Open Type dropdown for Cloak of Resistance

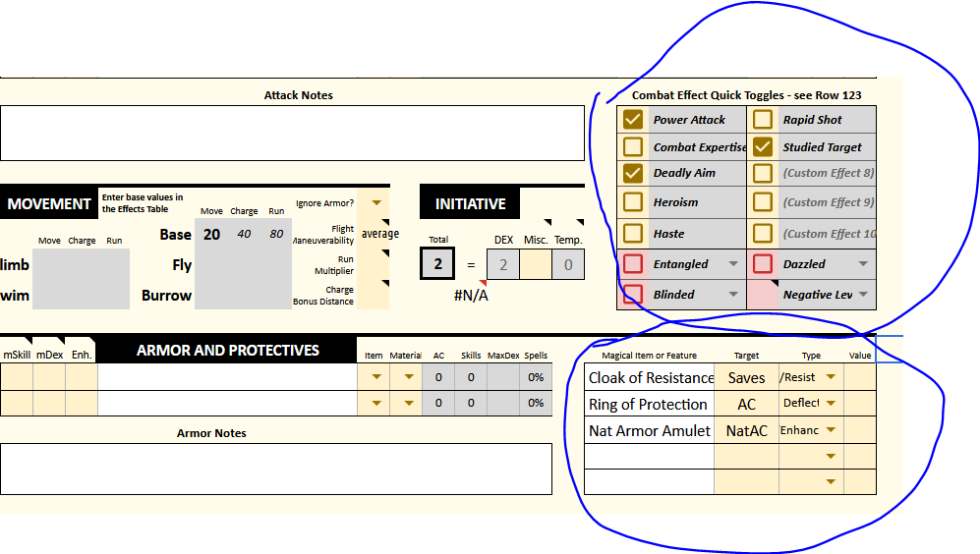tap(831, 376)
